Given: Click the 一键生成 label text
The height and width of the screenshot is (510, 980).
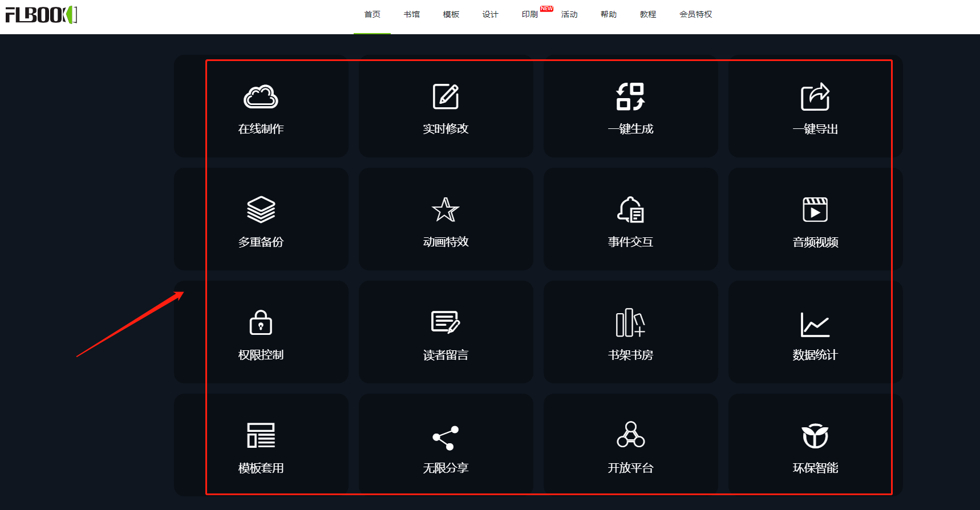Looking at the screenshot, I should 630,129.
